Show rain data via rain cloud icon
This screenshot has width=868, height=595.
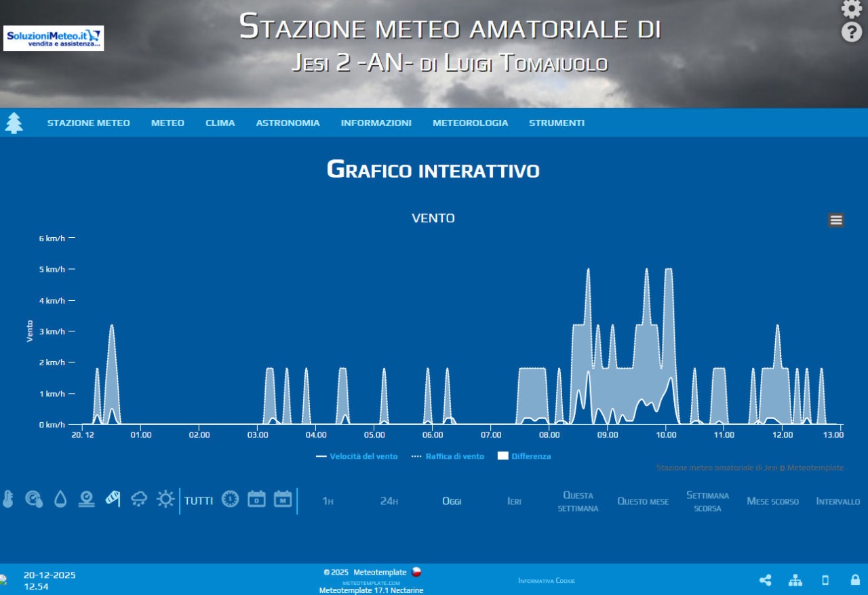139,499
